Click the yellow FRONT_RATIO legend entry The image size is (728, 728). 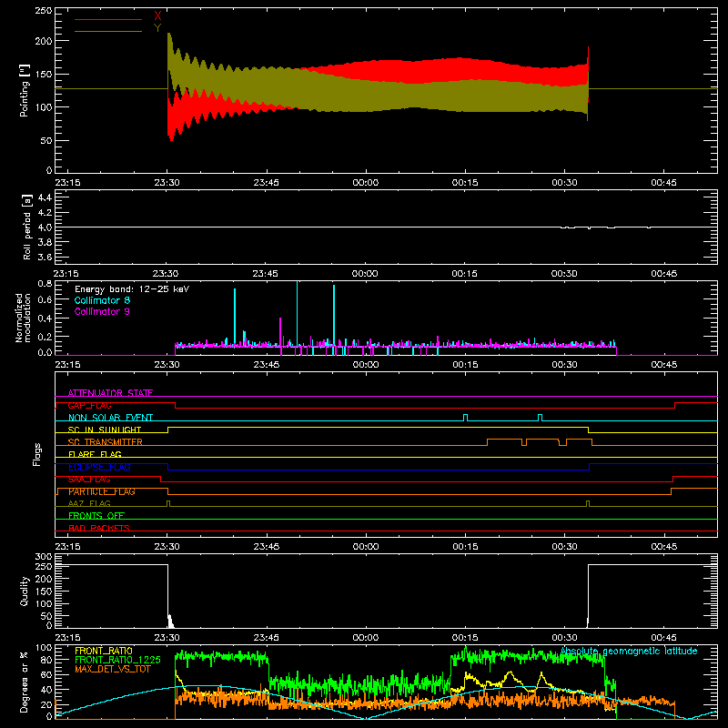[104, 651]
